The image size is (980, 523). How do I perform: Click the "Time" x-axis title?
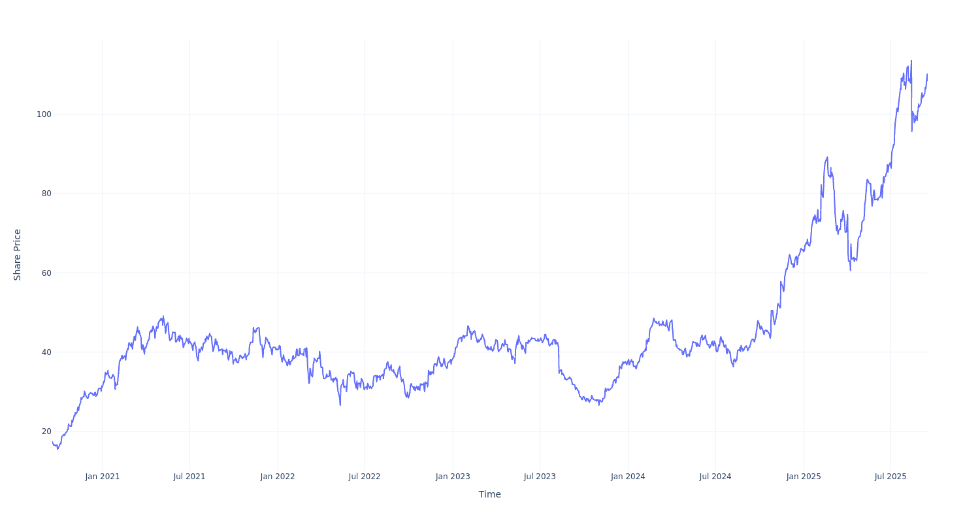pos(490,494)
